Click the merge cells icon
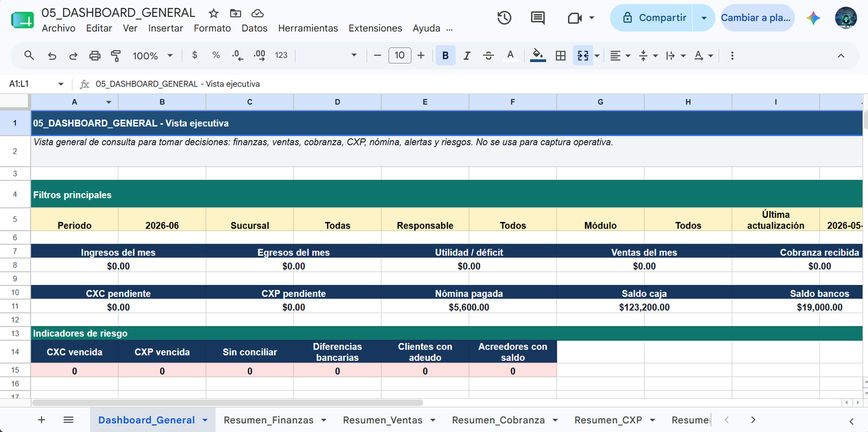 pyautogui.click(x=583, y=55)
